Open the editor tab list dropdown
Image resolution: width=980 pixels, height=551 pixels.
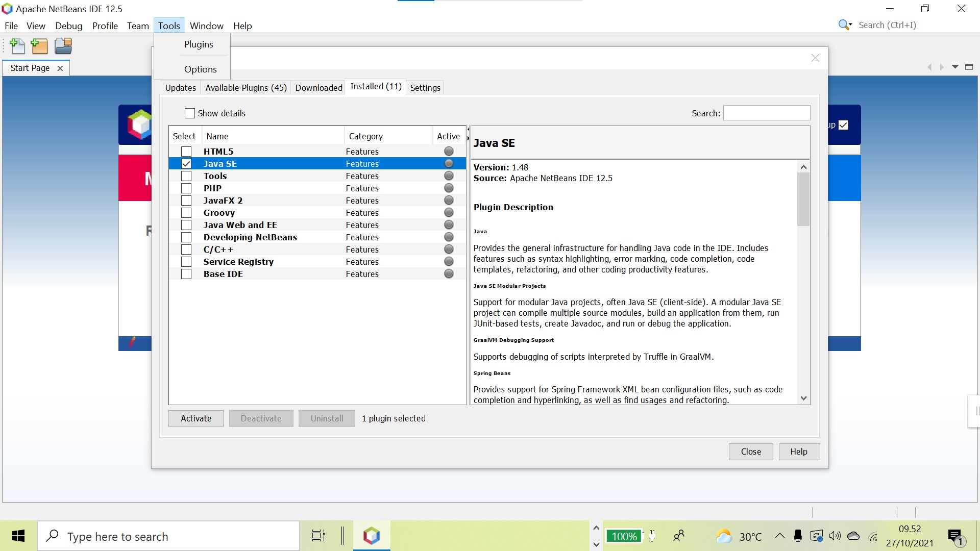[x=955, y=67]
